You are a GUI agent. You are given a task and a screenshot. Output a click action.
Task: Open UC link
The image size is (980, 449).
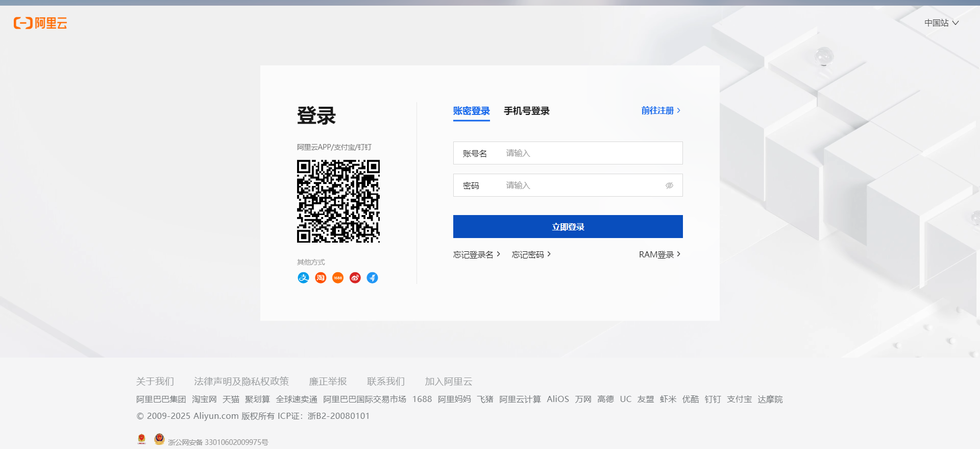click(626, 399)
